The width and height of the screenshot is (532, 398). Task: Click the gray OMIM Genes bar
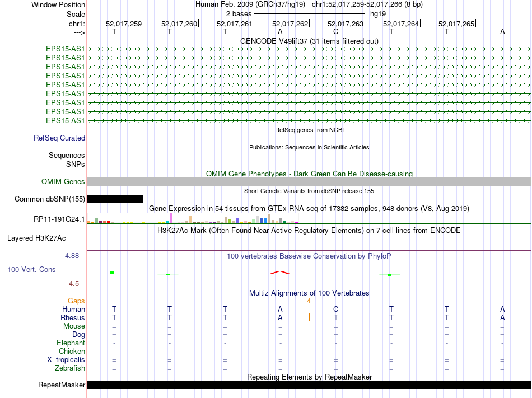tap(309, 182)
